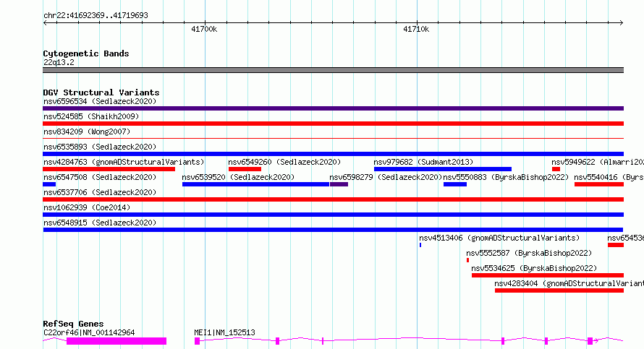Click the chr22:41692369..41719693 coordinate label
Image resolution: width=644 pixels, height=349 pixels.
[96, 15]
